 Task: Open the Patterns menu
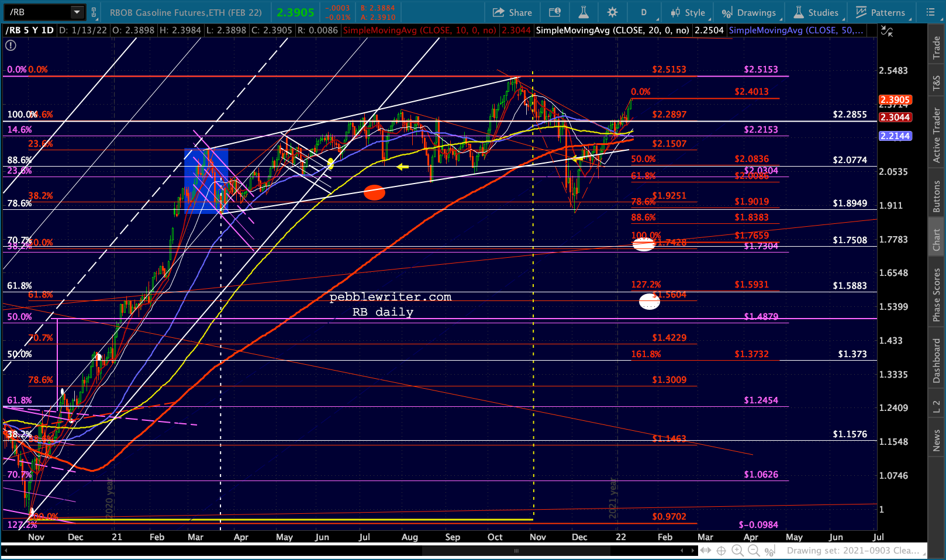click(881, 12)
